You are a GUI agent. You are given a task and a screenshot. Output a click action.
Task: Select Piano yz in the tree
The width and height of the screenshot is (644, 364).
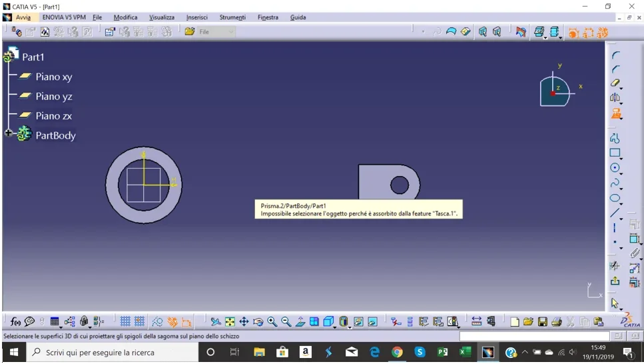(x=54, y=96)
